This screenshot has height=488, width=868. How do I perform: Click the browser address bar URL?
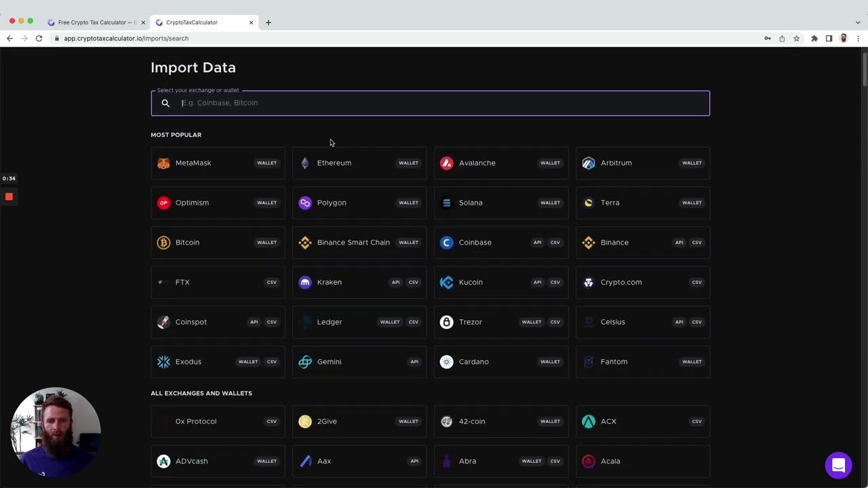point(126,39)
